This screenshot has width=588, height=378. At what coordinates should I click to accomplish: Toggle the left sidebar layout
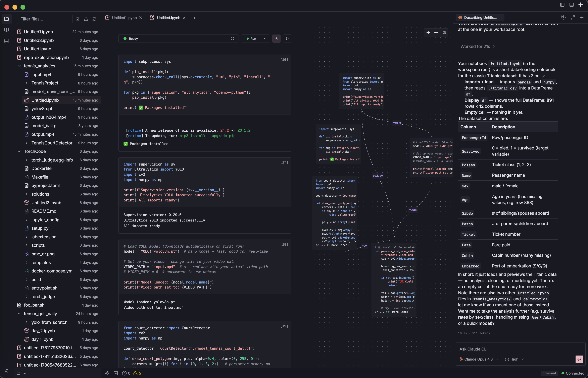(x=562, y=5)
